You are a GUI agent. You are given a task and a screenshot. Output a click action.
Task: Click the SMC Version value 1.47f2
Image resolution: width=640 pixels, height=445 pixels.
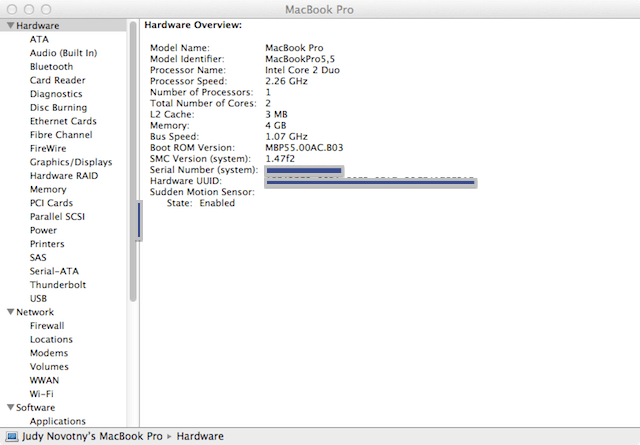(280, 158)
